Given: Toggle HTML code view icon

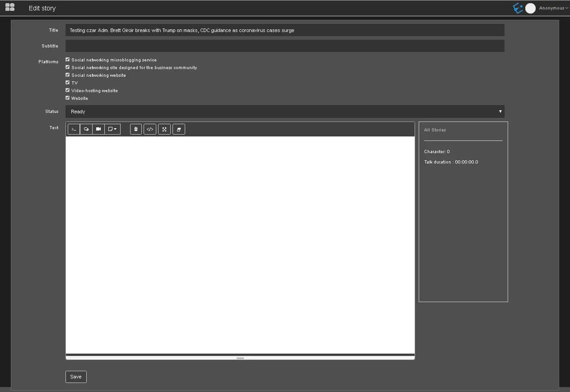Looking at the screenshot, I should point(150,129).
